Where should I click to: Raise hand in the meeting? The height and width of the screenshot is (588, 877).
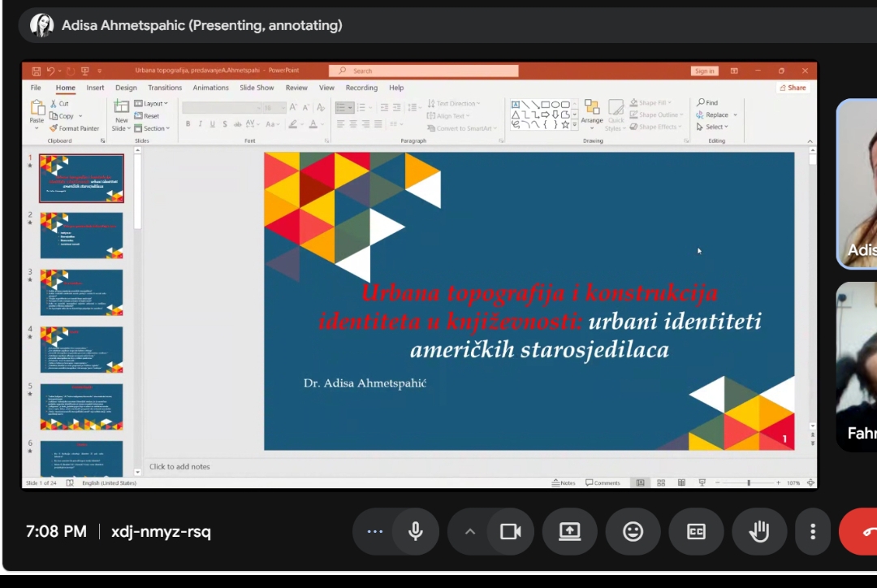pyautogui.click(x=759, y=531)
